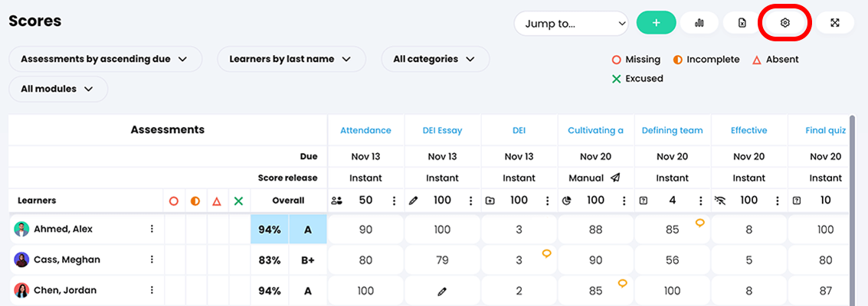
Task: Click the export to spreadsheet icon
Action: 742,23
